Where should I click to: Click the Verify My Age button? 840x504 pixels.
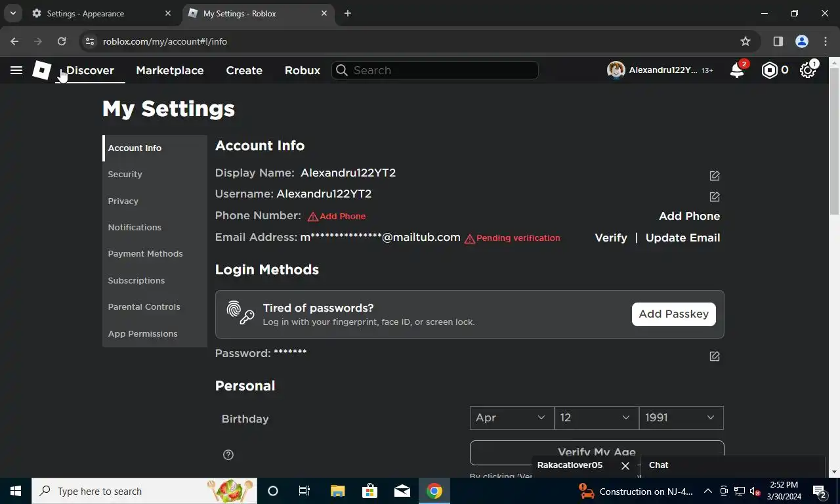(x=597, y=452)
